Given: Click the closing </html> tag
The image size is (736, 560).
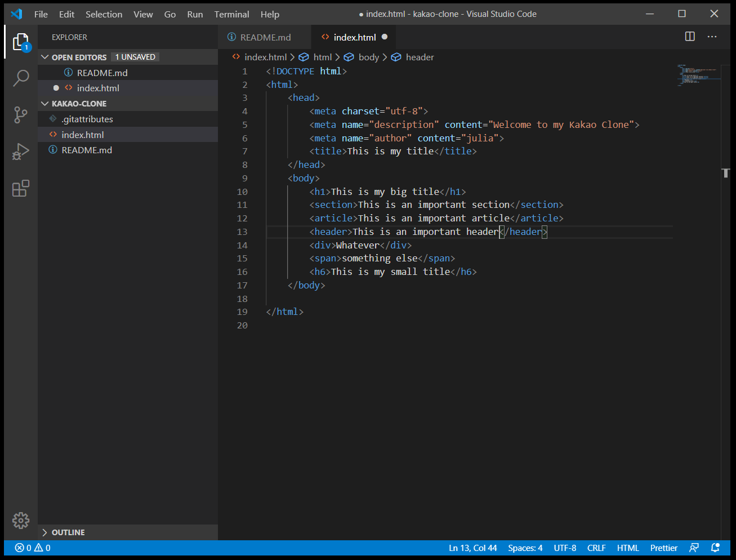Looking at the screenshot, I should [x=285, y=312].
